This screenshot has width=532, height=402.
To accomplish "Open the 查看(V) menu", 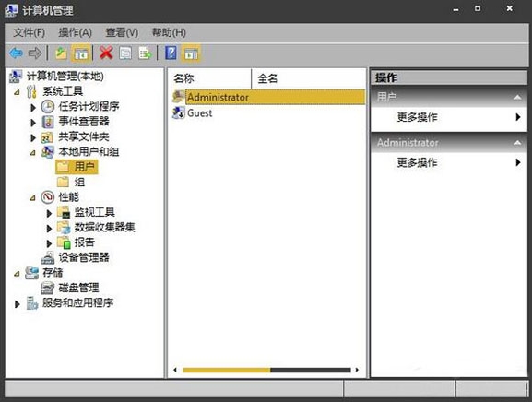I will pyautogui.click(x=122, y=32).
